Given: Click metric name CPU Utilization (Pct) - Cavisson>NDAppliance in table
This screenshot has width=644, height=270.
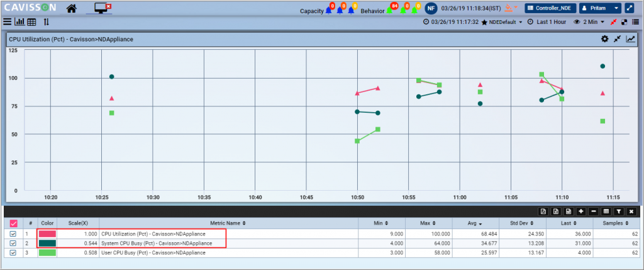Looking at the screenshot, I should (x=153, y=234).
